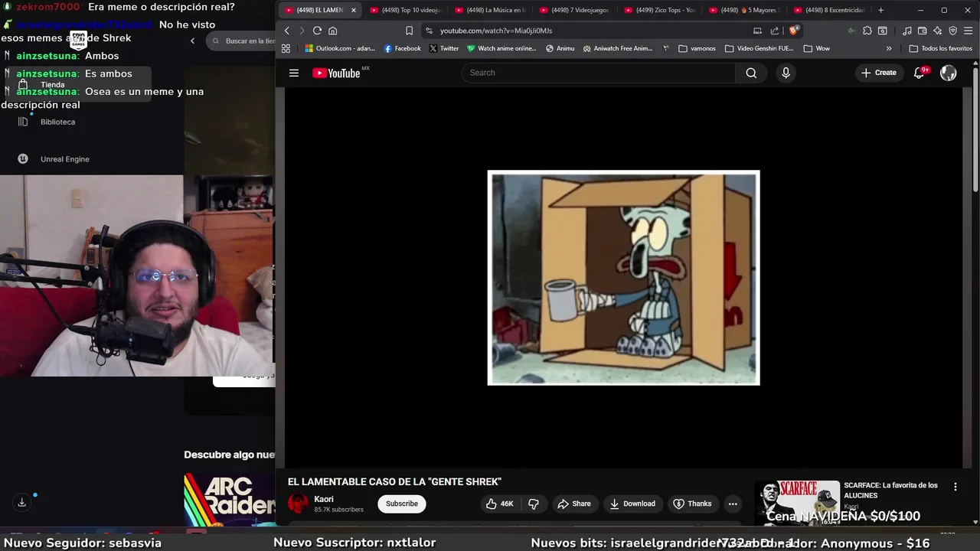Open the Brave playlist music-note icon
980x551 pixels.
point(907,31)
